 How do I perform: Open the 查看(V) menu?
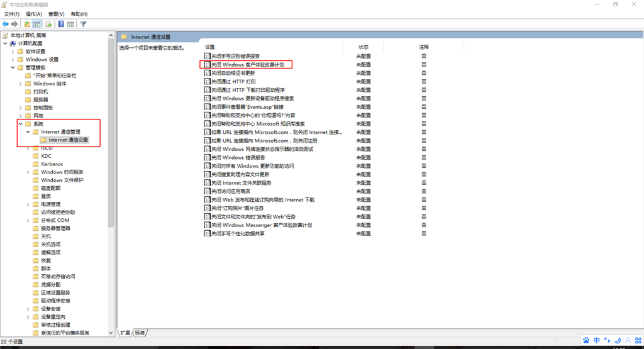pos(56,14)
